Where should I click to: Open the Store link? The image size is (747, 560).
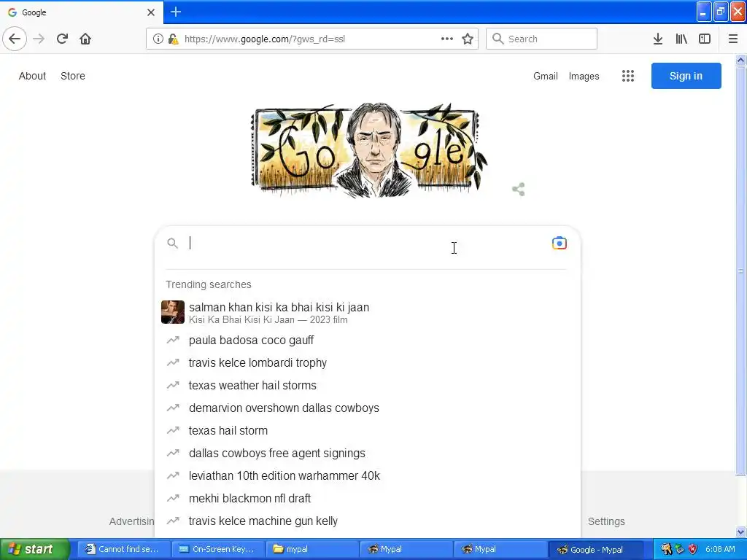click(x=73, y=76)
